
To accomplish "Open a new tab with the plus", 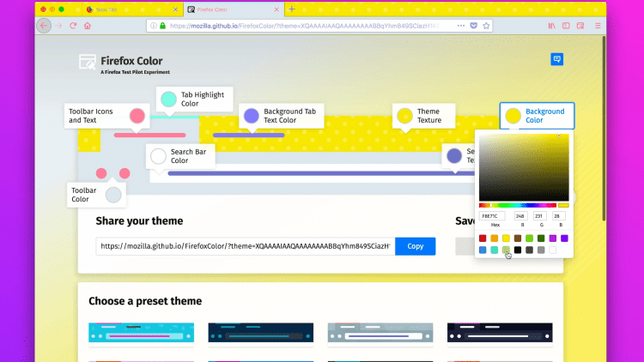I will point(292,9).
